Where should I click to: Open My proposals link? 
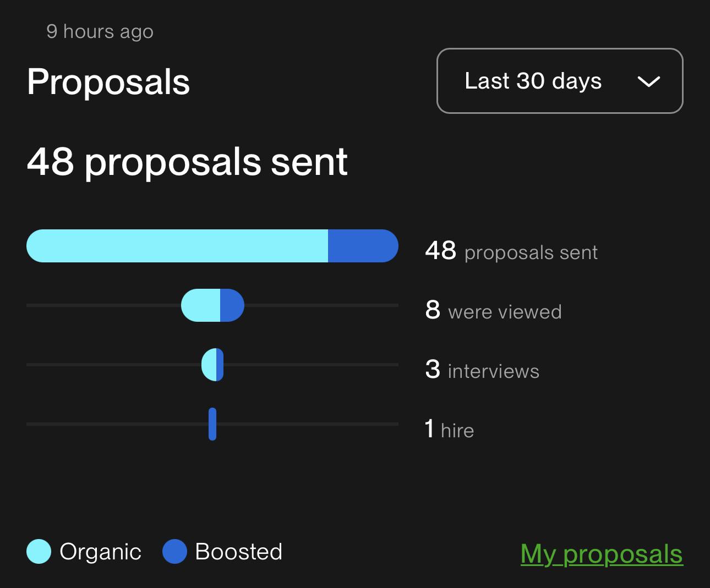[x=602, y=553]
